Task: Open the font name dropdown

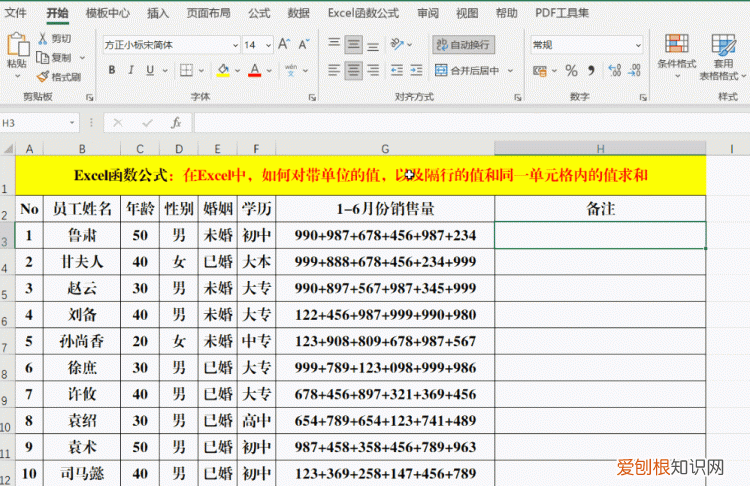Action: 234,45
